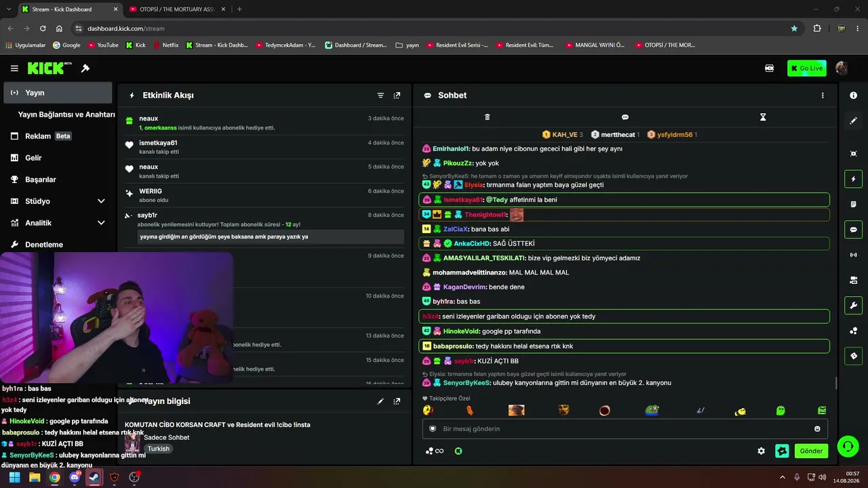Toggle the lightning activity feed panel icon
The width and height of the screenshot is (868, 488).
click(x=854, y=179)
